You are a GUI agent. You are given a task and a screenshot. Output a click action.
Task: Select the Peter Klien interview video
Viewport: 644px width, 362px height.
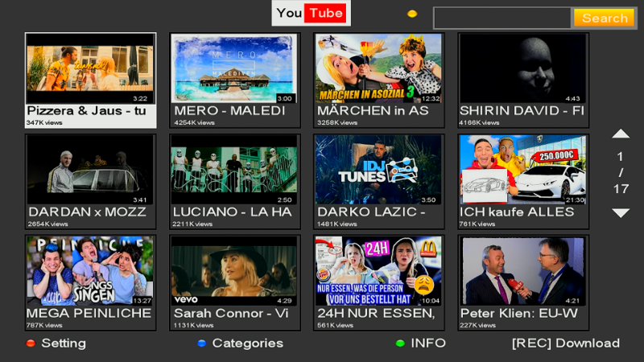click(522, 271)
